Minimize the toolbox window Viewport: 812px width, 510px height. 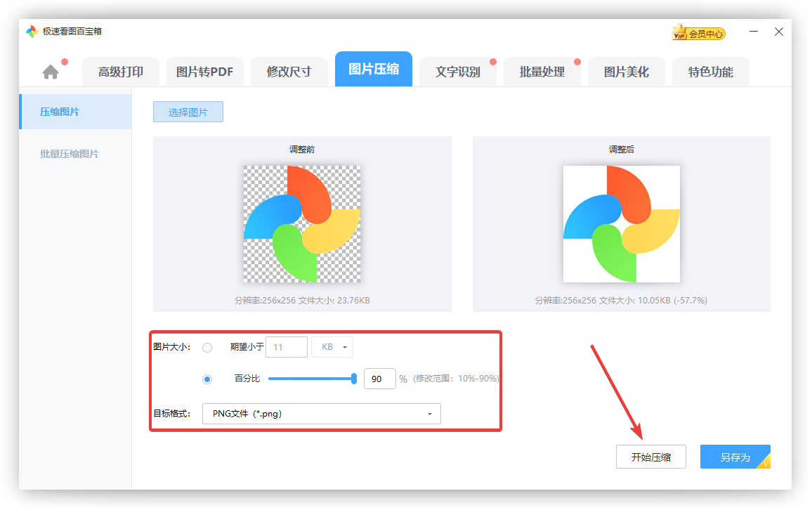click(754, 32)
